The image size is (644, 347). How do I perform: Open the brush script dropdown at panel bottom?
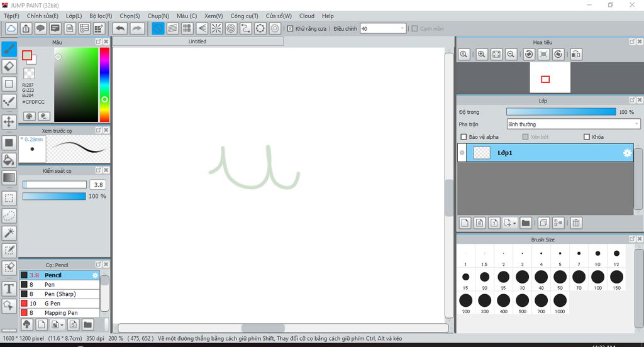(x=62, y=325)
